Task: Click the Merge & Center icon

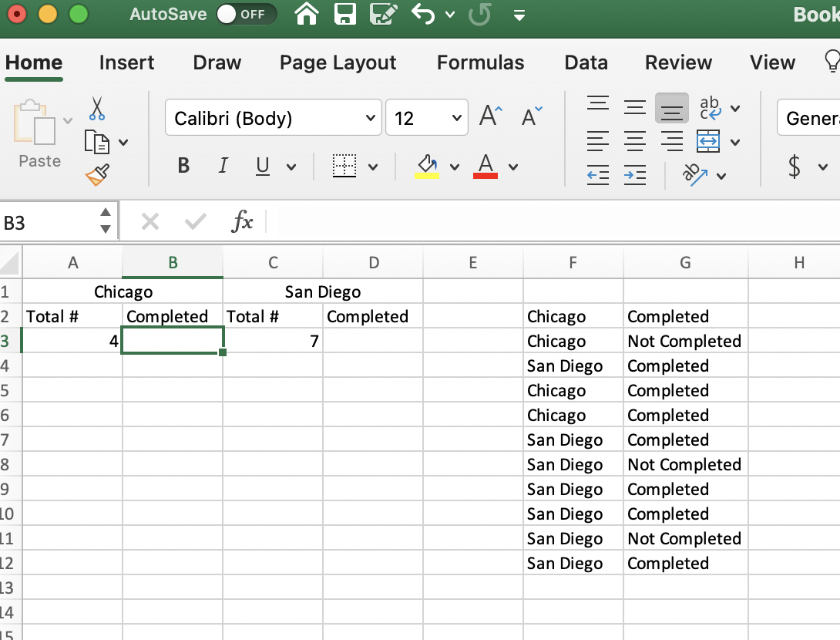Action: [708, 141]
